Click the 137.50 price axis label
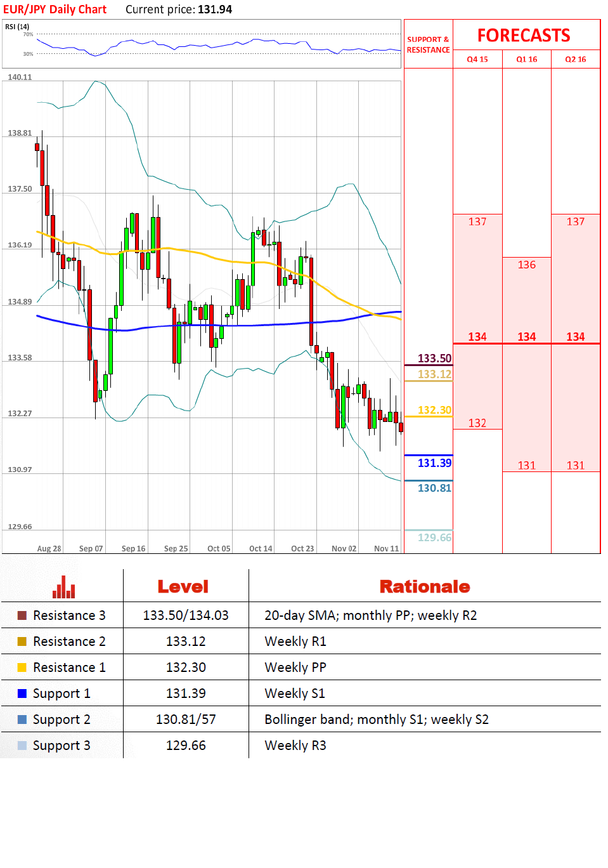608x868 pixels. click(x=20, y=188)
